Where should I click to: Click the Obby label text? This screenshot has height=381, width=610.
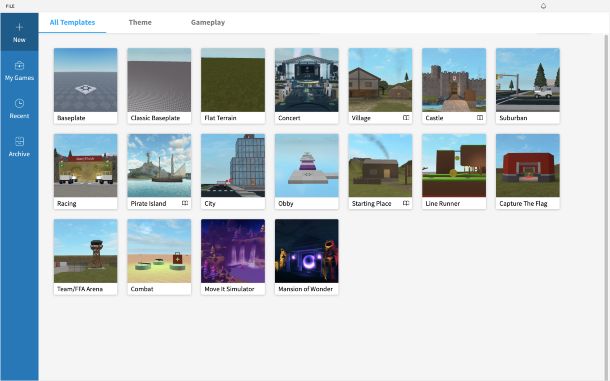286,204
